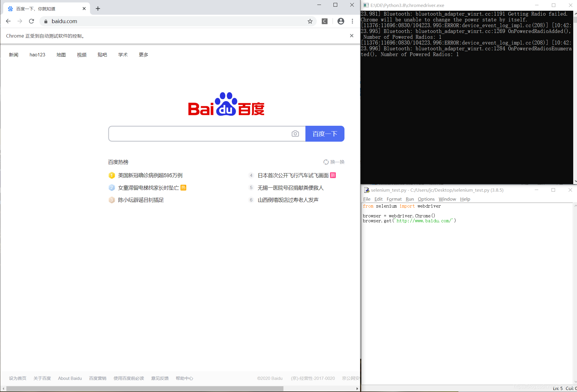Open the 地图 link
Viewport: 577px width, 392px height.
[61, 55]
